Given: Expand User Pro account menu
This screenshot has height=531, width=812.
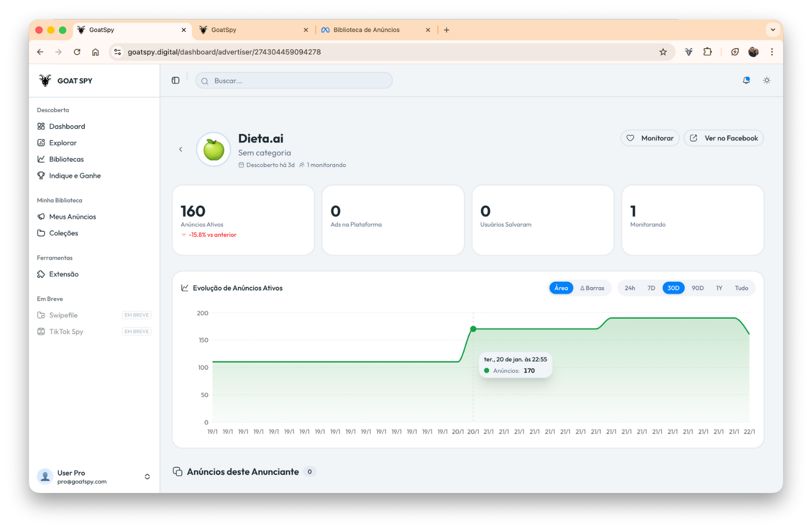Looking at the screenshot, I should coord(147,477).
